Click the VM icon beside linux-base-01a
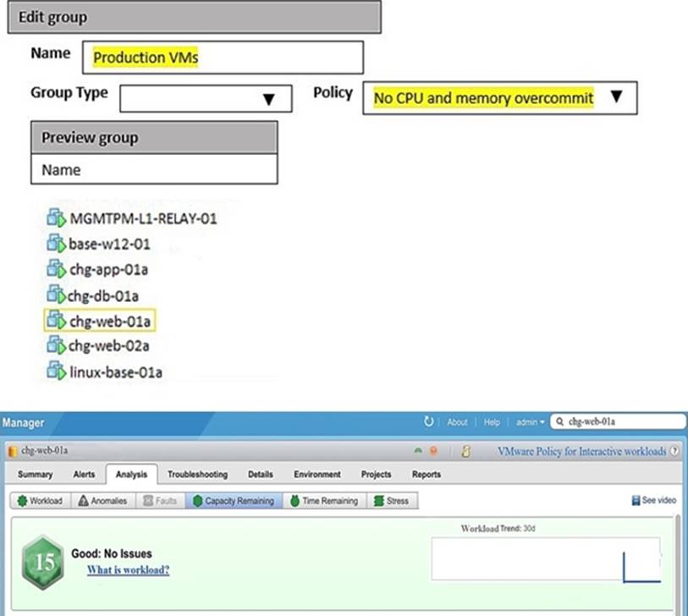Image resolution: width=688 pixels, height=616 pixels. pos(56,371)
